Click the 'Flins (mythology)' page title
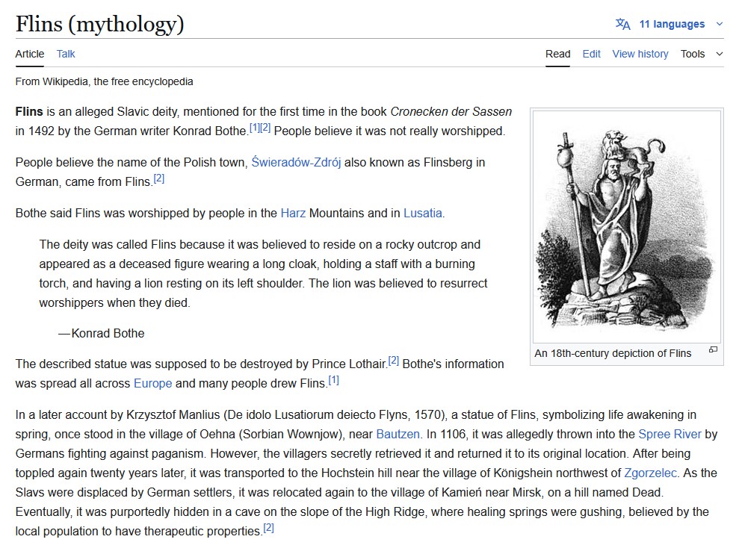Image resolution: width=739 pixels, height=560 pixels. click(100, 24)
